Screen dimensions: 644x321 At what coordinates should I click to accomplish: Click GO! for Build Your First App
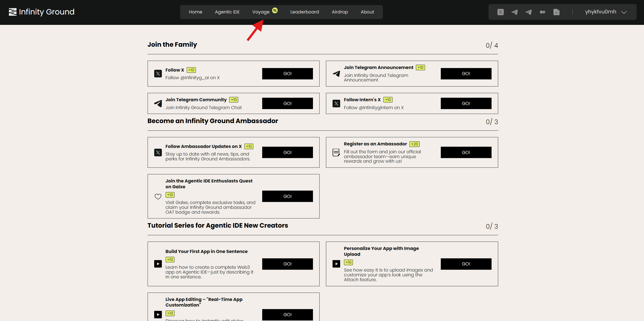pyautogui.click(x=288, y=264)
